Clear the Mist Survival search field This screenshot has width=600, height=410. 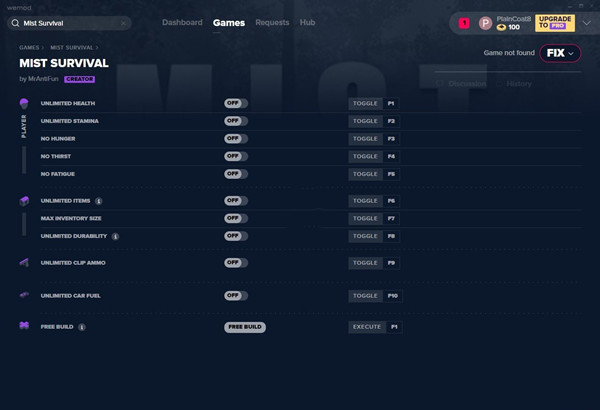pyautogui.click(x=123, y=23)
